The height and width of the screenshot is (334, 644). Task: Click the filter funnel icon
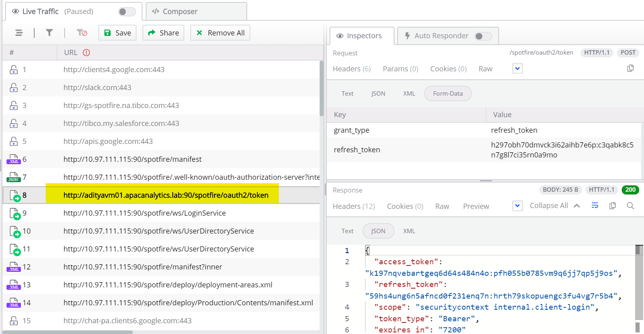(x=49, y=33)
